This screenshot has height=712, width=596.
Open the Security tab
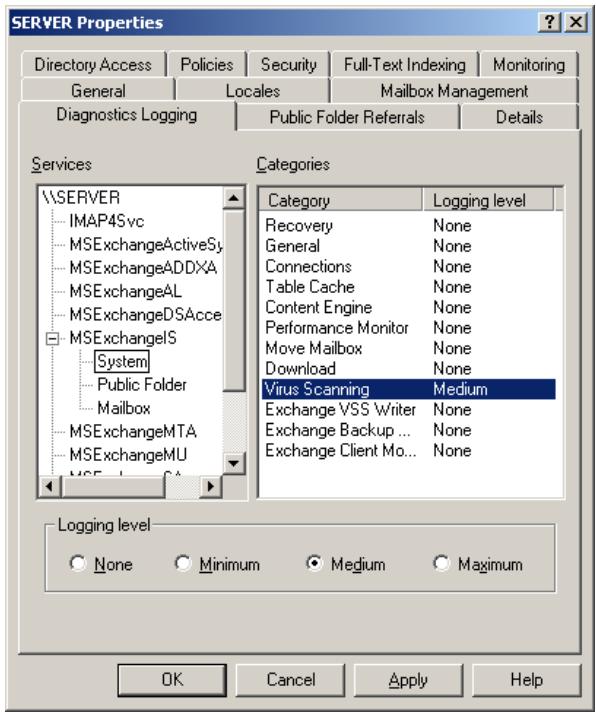(288, 64)
